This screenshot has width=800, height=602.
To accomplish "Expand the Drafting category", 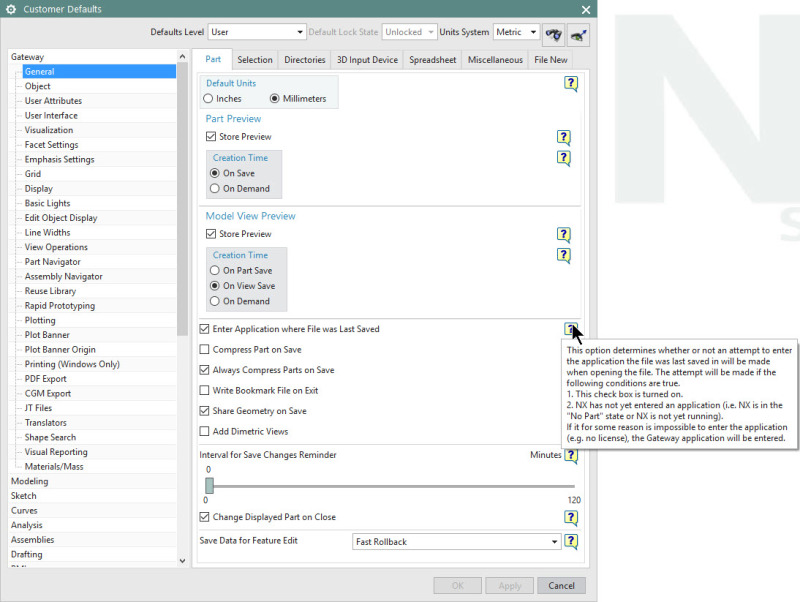I will point(27,554).
